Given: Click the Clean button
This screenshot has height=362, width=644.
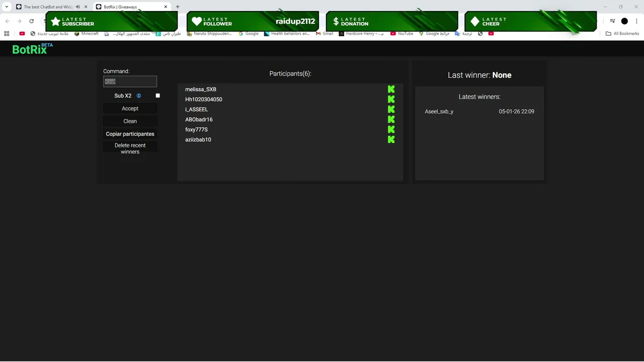Looking at the screenshot, I should pos(130,121).
